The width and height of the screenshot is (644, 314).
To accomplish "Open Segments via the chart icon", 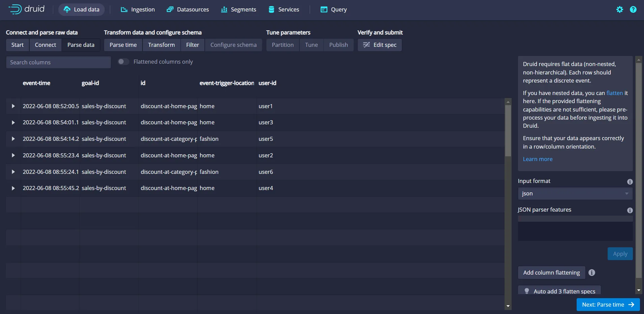I will click(224, 9).
